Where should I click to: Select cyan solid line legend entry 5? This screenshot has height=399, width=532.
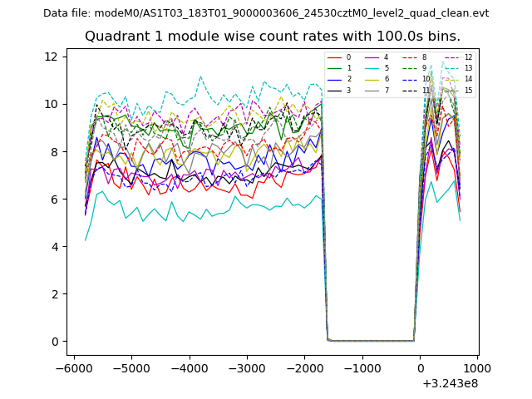(x=377, y=68)
